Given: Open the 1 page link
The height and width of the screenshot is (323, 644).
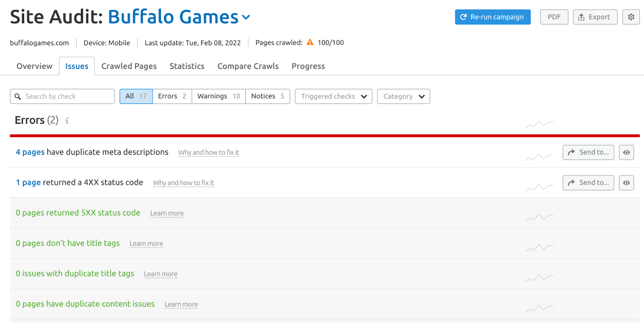Looking at the screenshot, I should pos(28,182).
